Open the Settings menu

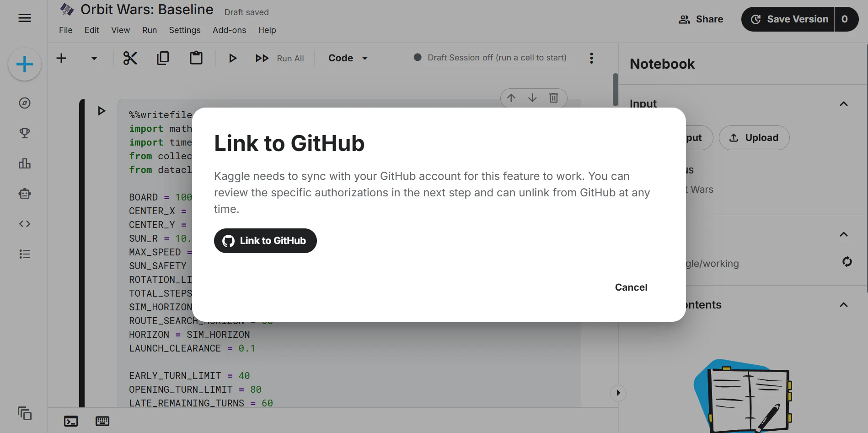click(185, 30)
